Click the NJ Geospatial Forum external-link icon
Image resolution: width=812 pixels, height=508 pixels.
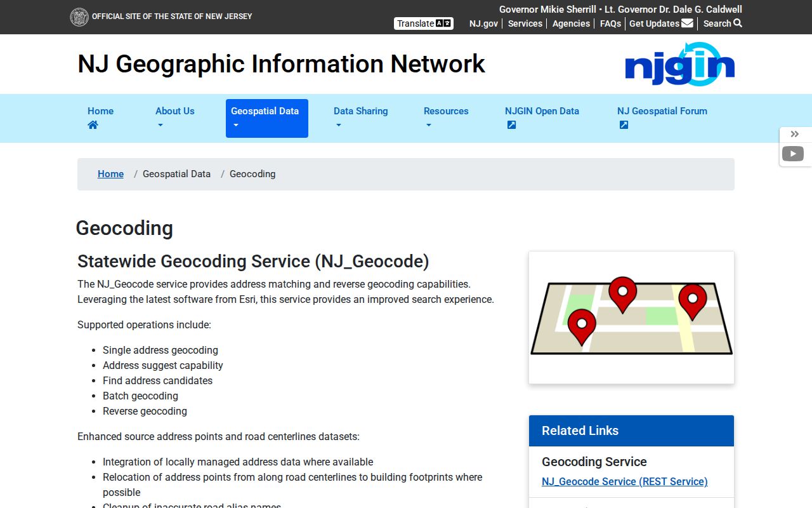[624, 125]
